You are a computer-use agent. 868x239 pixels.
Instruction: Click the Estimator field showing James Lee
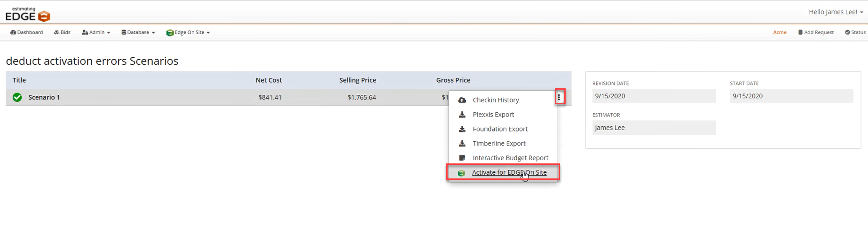point(654,128)
